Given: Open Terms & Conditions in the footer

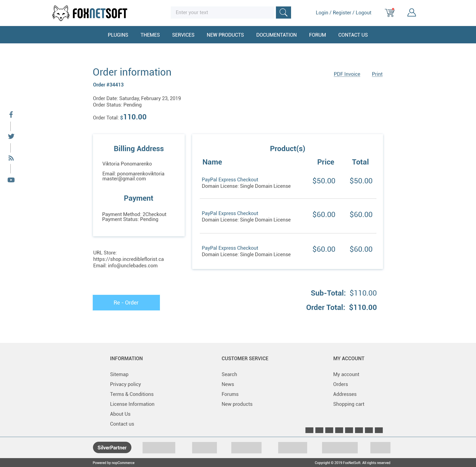Looking at the screenshot, I should [x=132, y=394].
